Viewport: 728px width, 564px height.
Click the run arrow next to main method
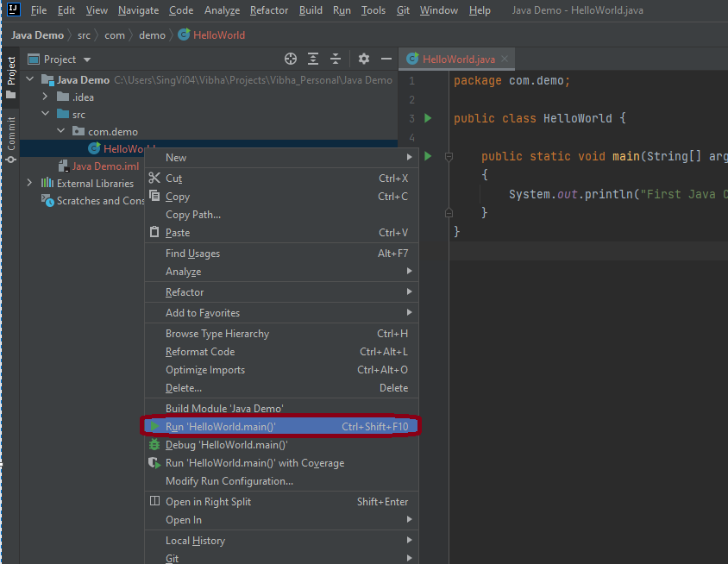tap(427, 156)
